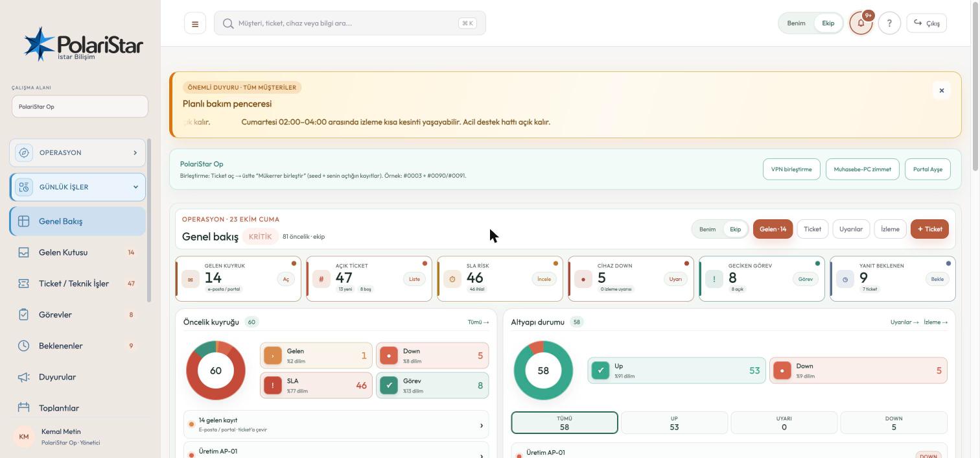Switch to the Uyarılar tab

851,229
